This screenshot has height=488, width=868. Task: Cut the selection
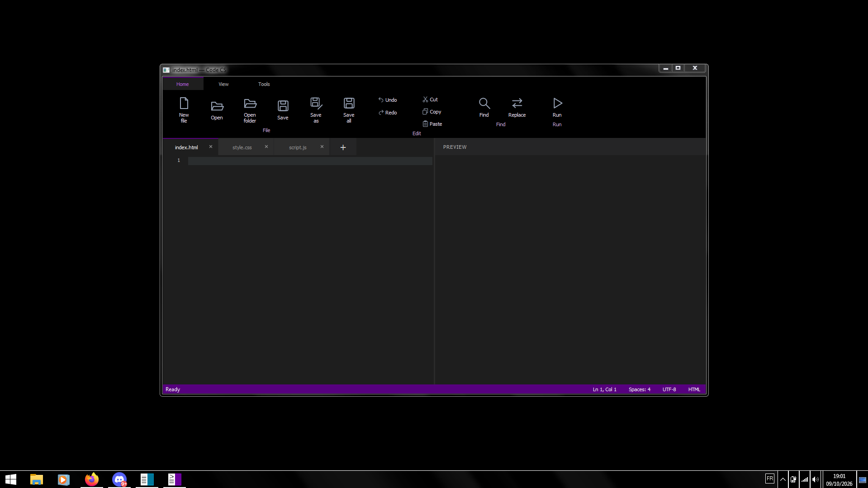(x=430, y=99)
